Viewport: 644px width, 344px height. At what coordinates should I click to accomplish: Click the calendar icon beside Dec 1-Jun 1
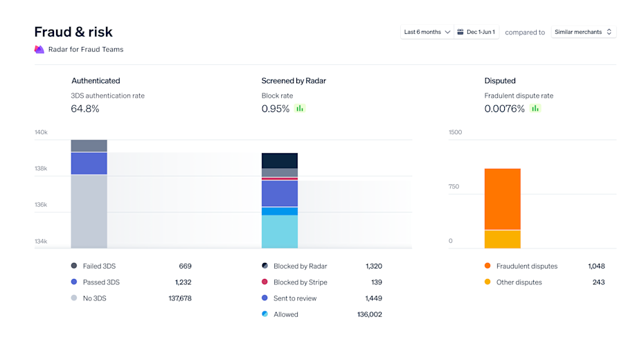(x=460, y=32)
